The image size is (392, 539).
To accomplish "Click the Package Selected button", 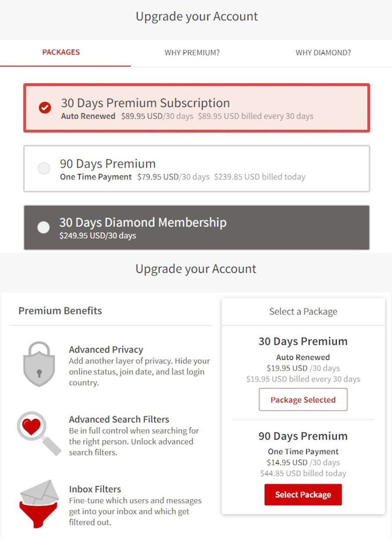I will click(303, 400).
